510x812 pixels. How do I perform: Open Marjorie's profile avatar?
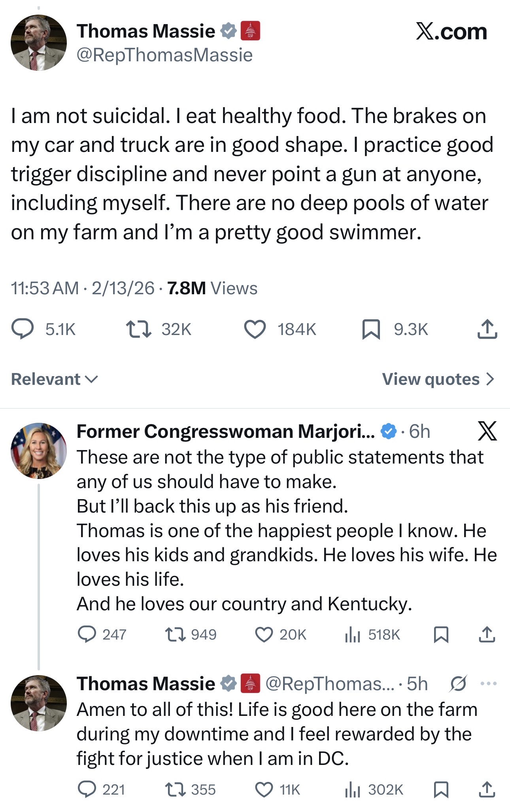[39, 450]
